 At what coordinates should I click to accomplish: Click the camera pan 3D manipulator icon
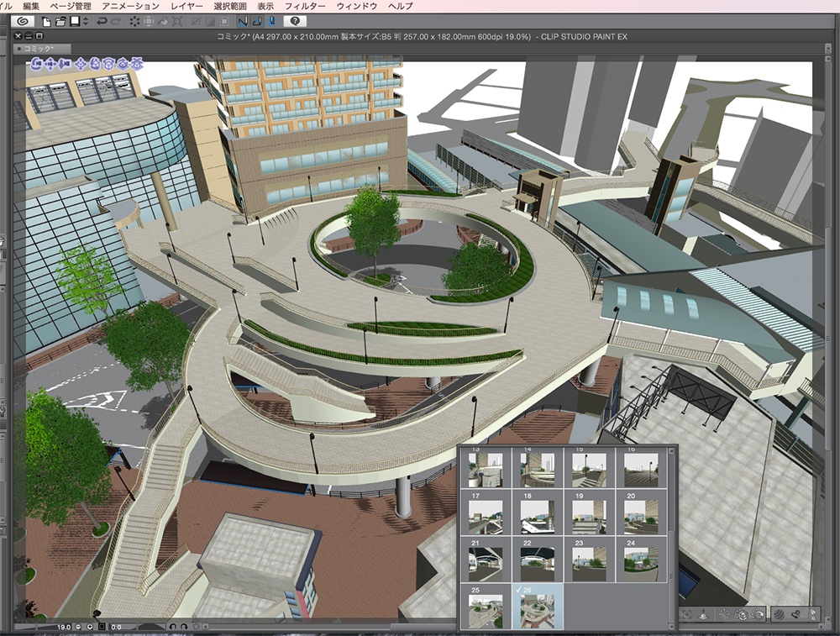(51, 65)
